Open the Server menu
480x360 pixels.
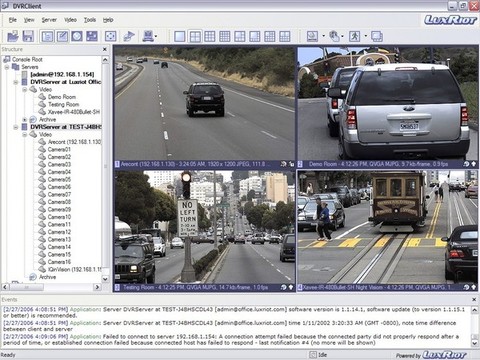(49, 20)
